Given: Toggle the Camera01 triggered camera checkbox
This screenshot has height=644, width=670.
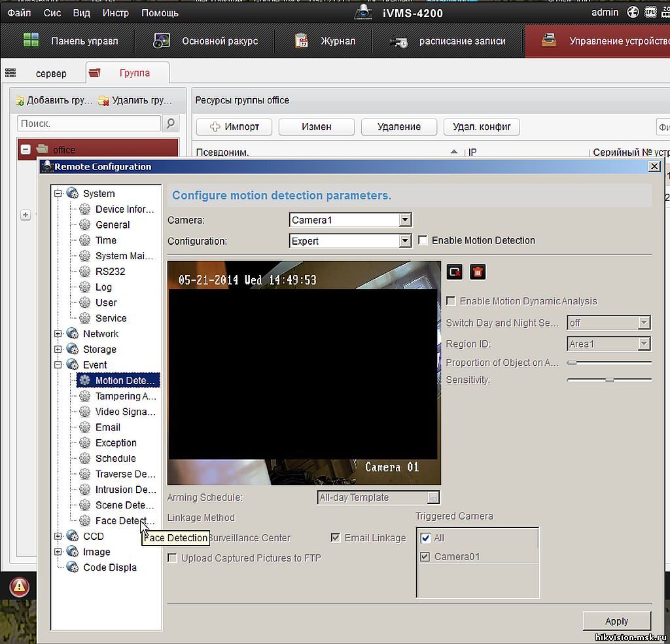Looking at the screenshot, I should pos(425,556).
